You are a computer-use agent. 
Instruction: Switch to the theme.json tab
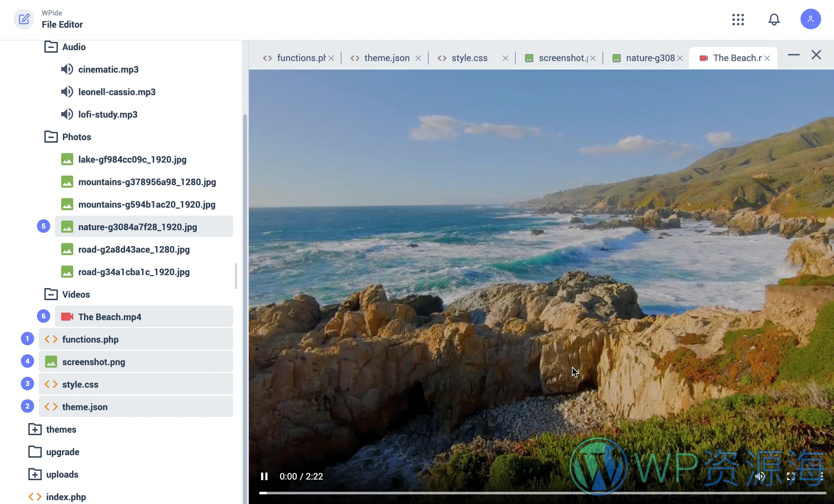tap(386, 58)
